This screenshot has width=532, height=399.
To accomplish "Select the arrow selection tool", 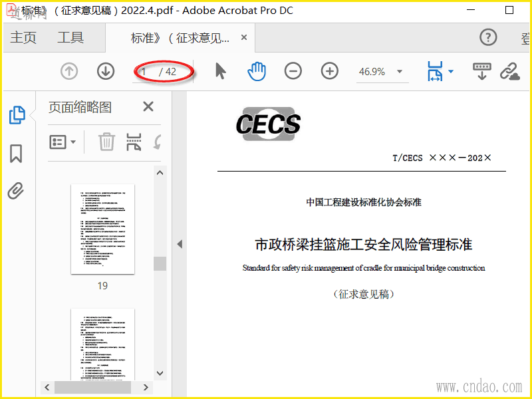I will (221, 71).
